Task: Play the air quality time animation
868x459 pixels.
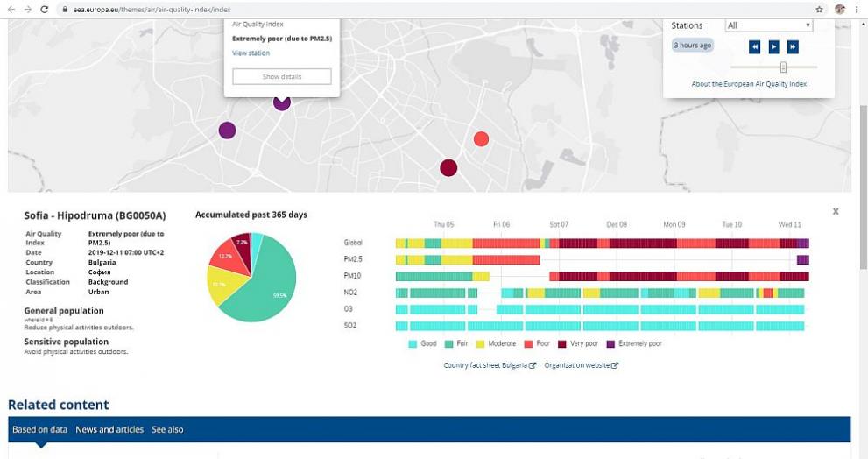Action: pos(774,47)
